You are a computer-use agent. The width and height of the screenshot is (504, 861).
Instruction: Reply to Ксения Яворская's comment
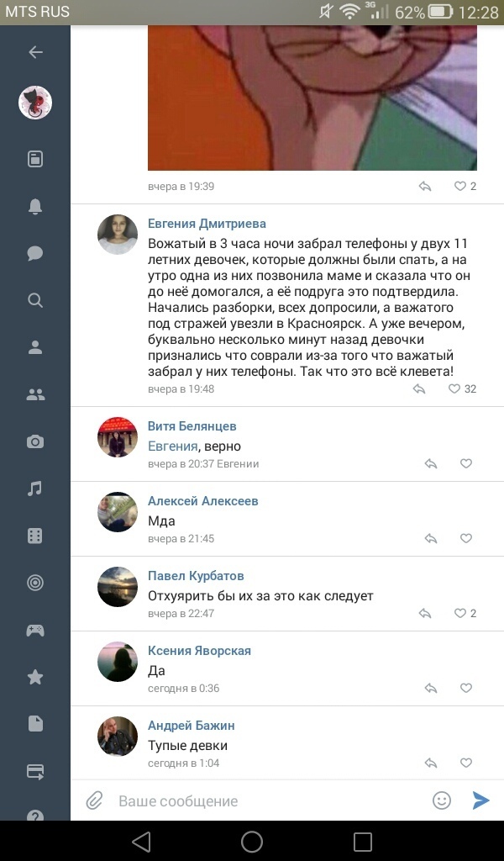coord(431,688)
